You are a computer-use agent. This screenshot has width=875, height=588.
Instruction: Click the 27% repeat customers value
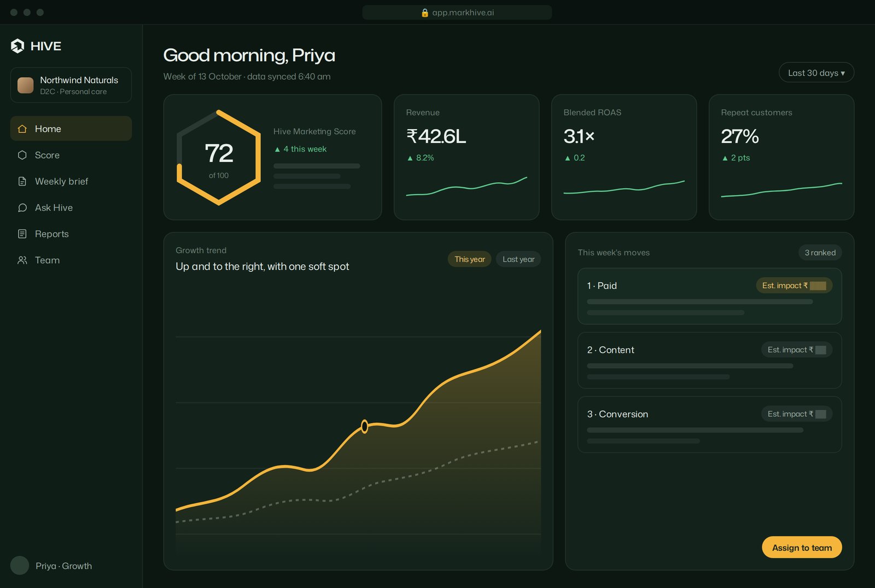coord(740,136)
